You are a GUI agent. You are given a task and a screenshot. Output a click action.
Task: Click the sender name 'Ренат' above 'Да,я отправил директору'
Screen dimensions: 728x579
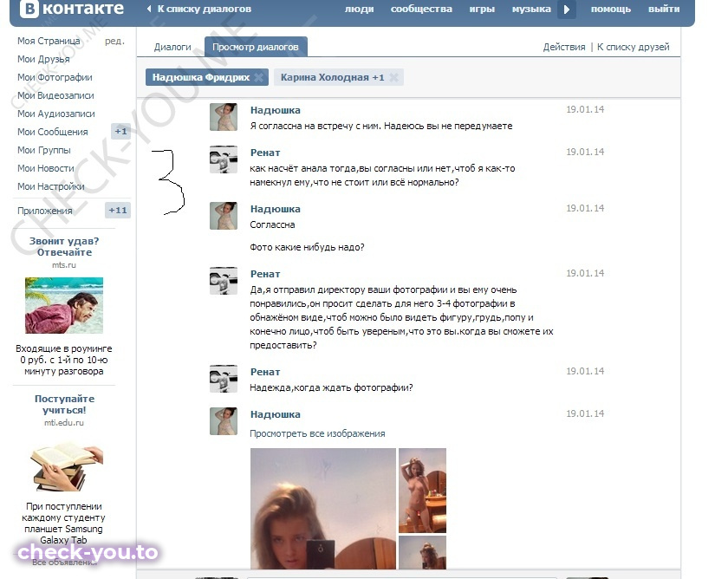pyautogui.click(x=265, y=274)
